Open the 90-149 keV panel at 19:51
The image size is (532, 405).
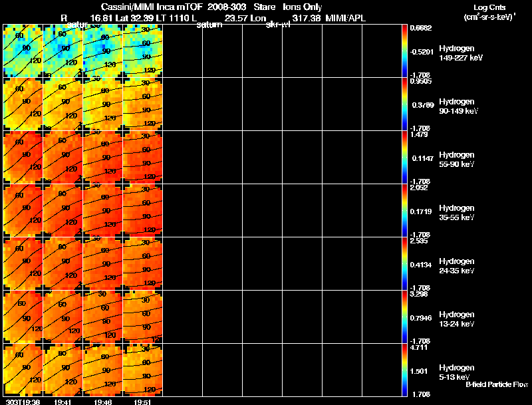click(x=142, y=104)
